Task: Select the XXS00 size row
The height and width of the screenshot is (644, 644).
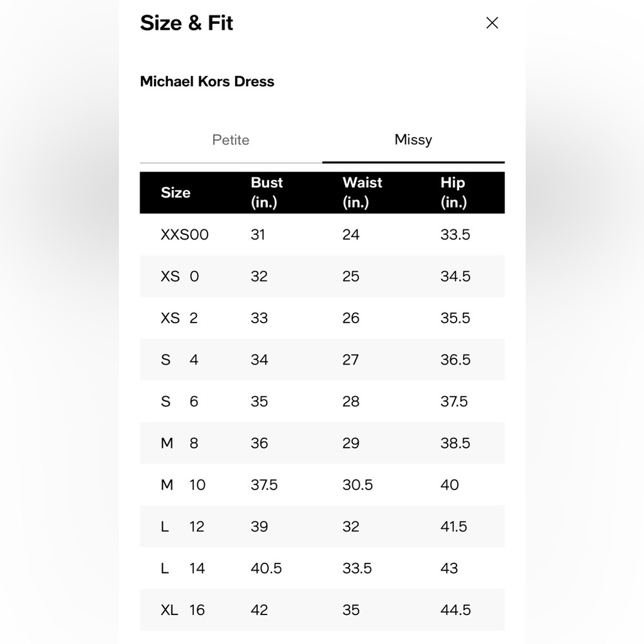Action: (x=323, y=234)
